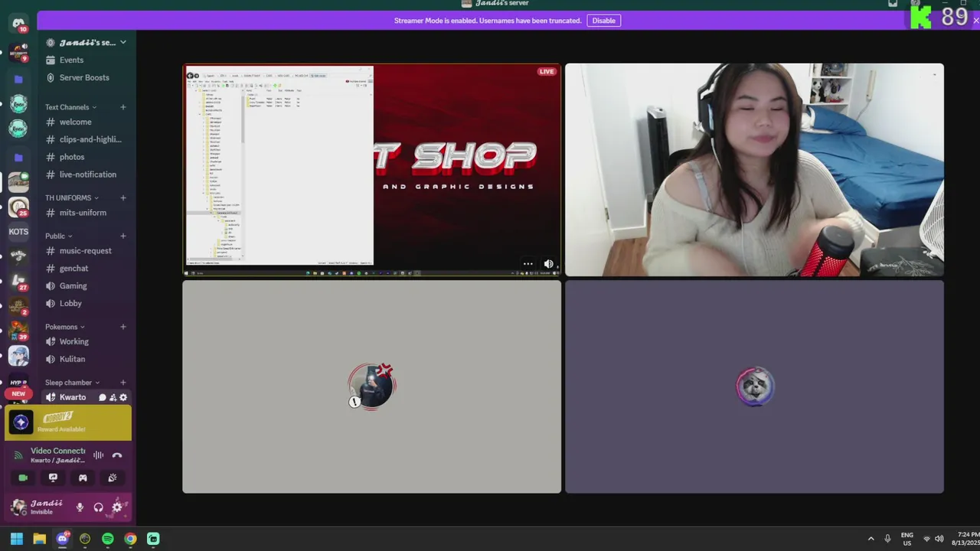This screenshot has width=980, height=551.
Task: Toggle camera on or off
Action: [23, 478]
